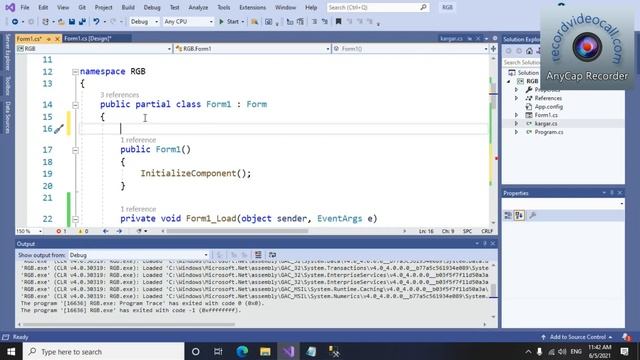Click the navigate forward arrow in editor status strip
640x360 pixels.
coord(119,231)
